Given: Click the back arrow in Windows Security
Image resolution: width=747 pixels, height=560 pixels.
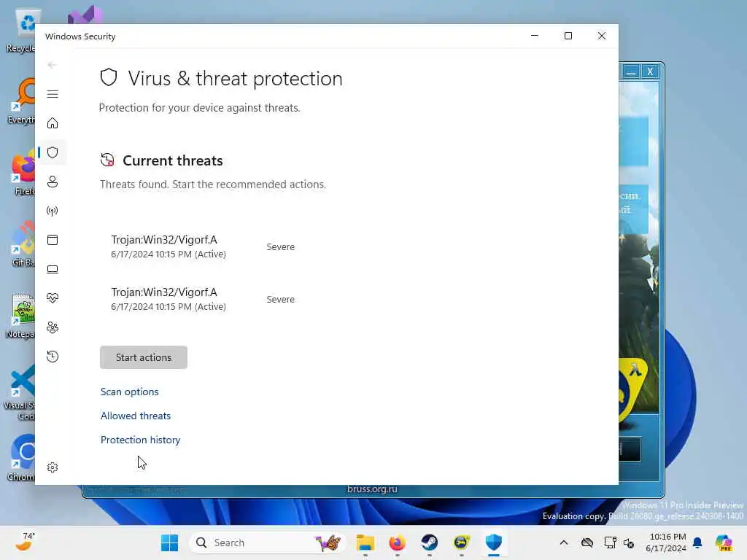Looking at the screenshot, I should click(x=53, y=65).
